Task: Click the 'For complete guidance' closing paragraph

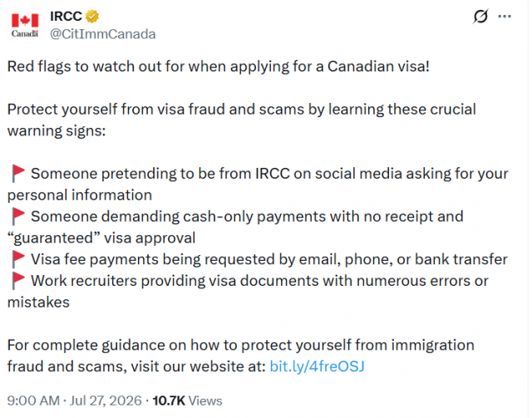Action: 241,356
